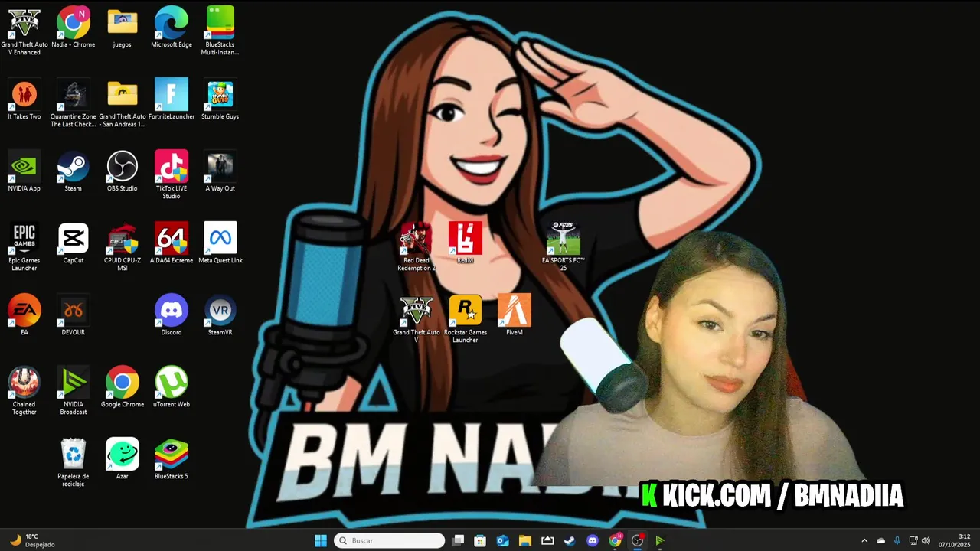The width and height of the screenshot is (980, 551).
Task: Switch to Chrome window in taskbar
Action: click(615, 540)
